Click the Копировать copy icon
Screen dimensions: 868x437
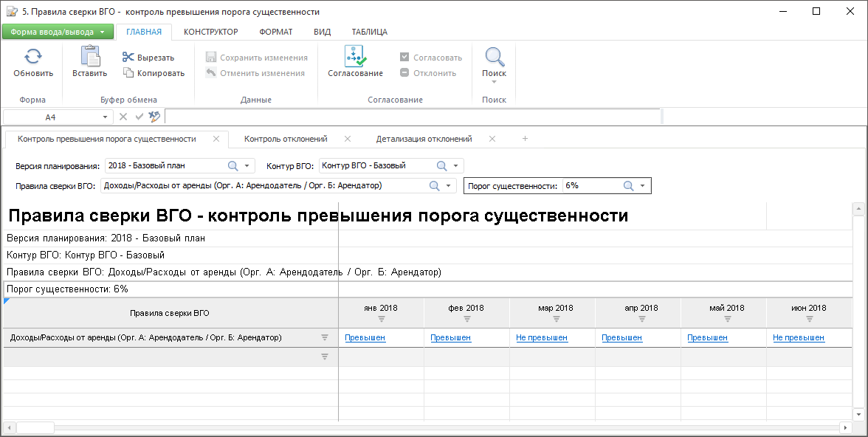tap(128, 73)
